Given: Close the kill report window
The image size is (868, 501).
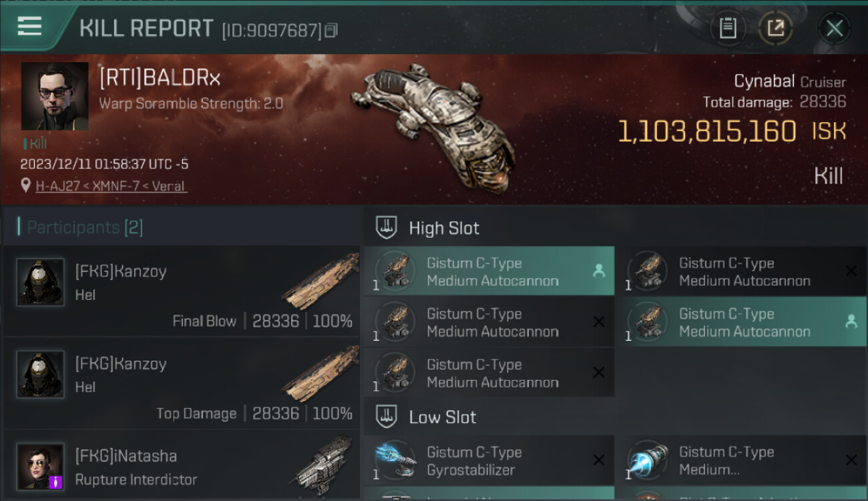Looking at the screenshot, I should pos(834,28).
